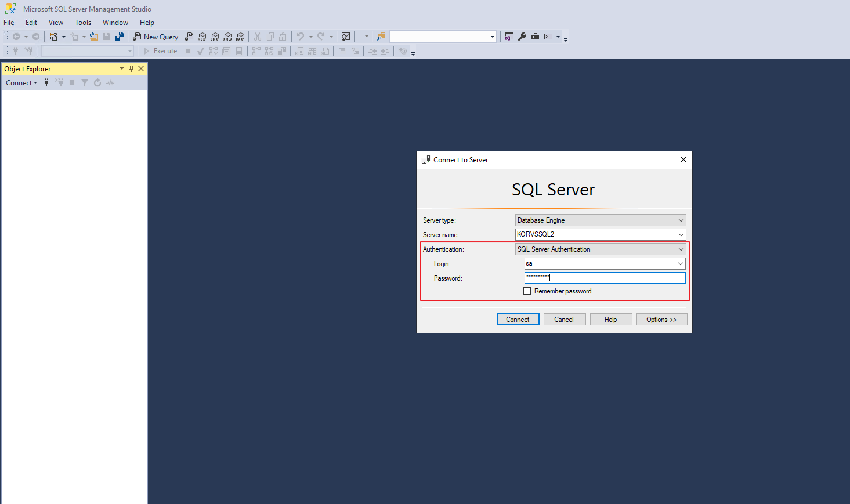The height and width of the screenshot is (504, 850).
Task: Click the Execute toolbar button
Action: [161, 51]
